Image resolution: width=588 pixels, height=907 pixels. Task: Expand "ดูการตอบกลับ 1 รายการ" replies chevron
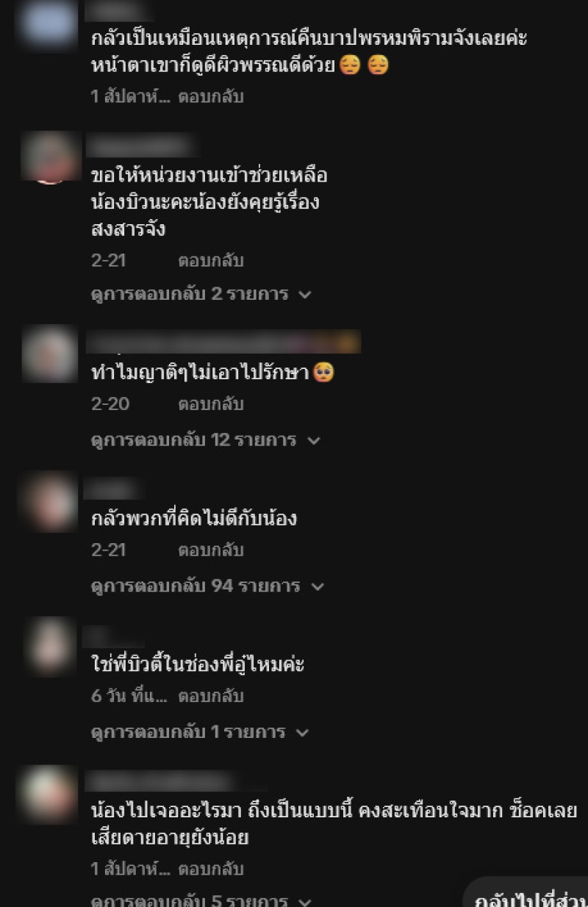coord(302,733)
